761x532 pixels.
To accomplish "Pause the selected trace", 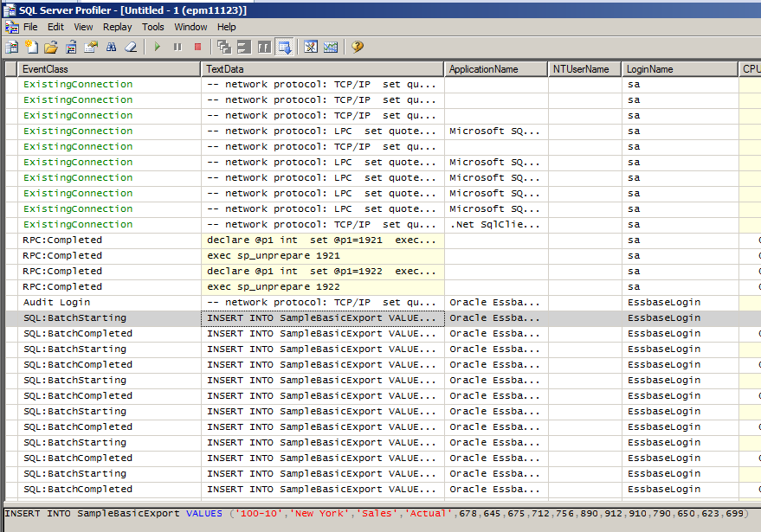I will [177, 47].
